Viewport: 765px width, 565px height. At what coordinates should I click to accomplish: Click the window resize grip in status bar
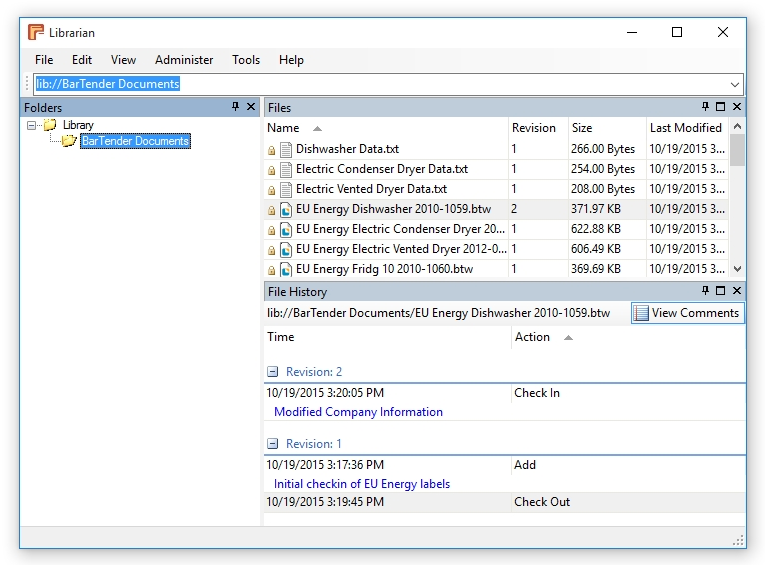(739, 541)
